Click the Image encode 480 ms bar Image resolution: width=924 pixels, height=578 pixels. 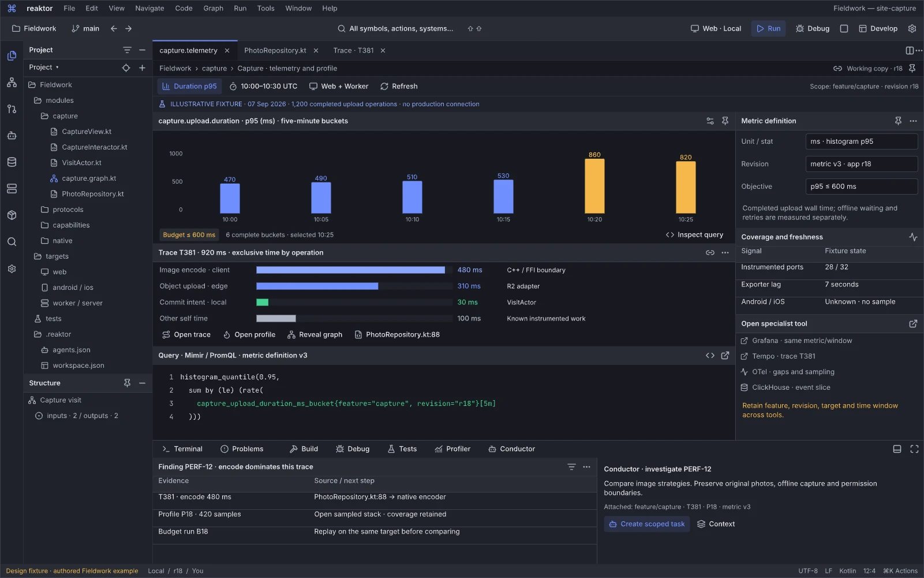click(350, 270)
